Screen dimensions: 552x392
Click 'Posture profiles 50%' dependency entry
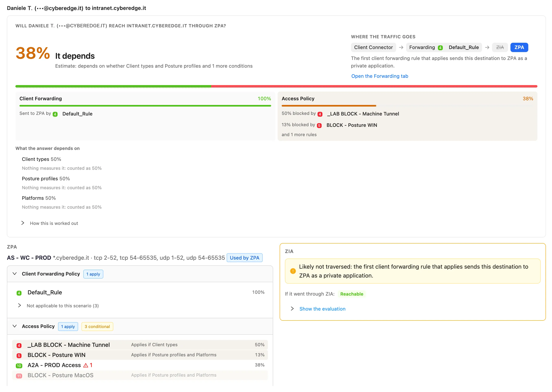pos(46,179)
